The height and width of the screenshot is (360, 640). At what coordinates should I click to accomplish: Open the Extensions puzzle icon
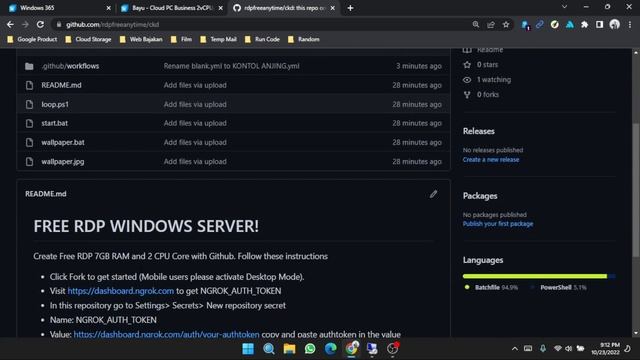584,24
